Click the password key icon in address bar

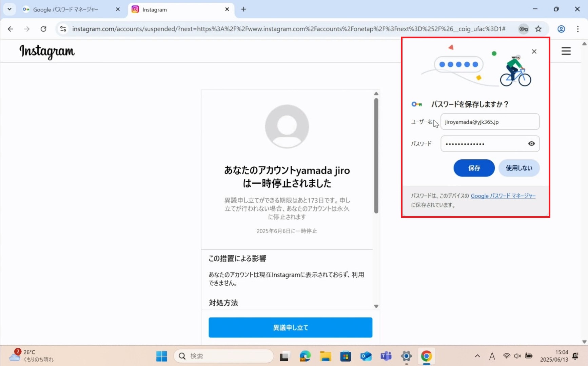click(x=523, y=29)
